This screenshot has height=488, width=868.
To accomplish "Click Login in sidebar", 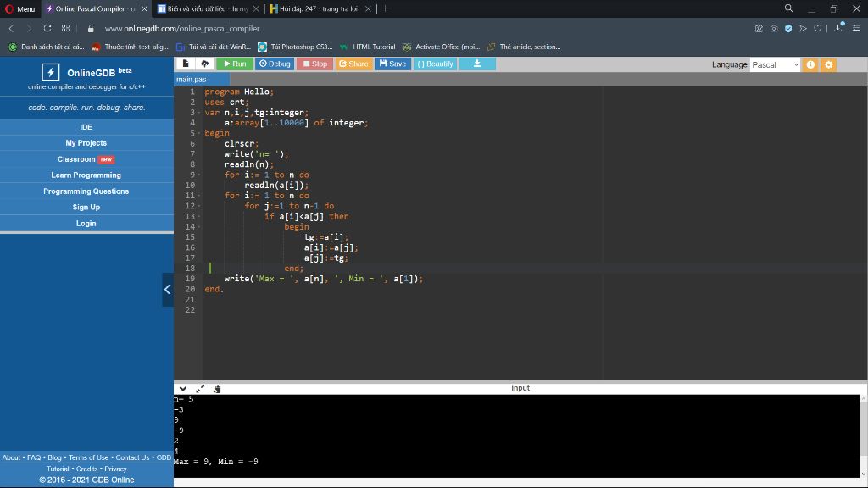I will point(86,223).
